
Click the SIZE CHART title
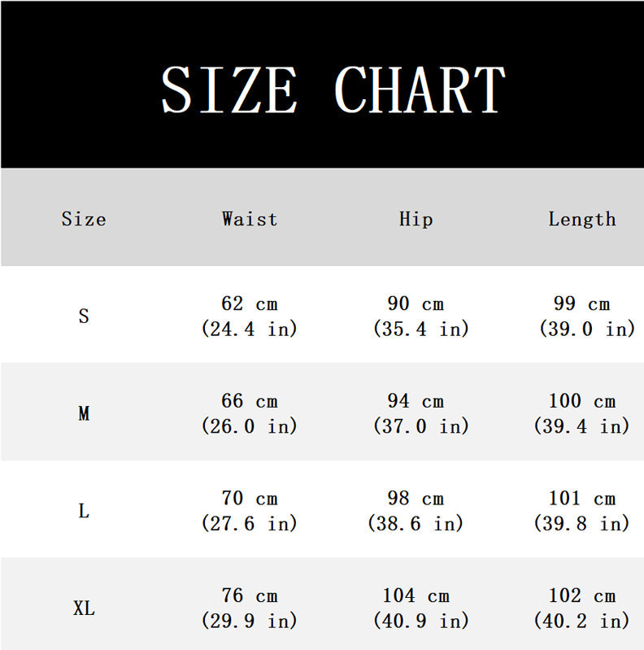click(x=333, y=89)
